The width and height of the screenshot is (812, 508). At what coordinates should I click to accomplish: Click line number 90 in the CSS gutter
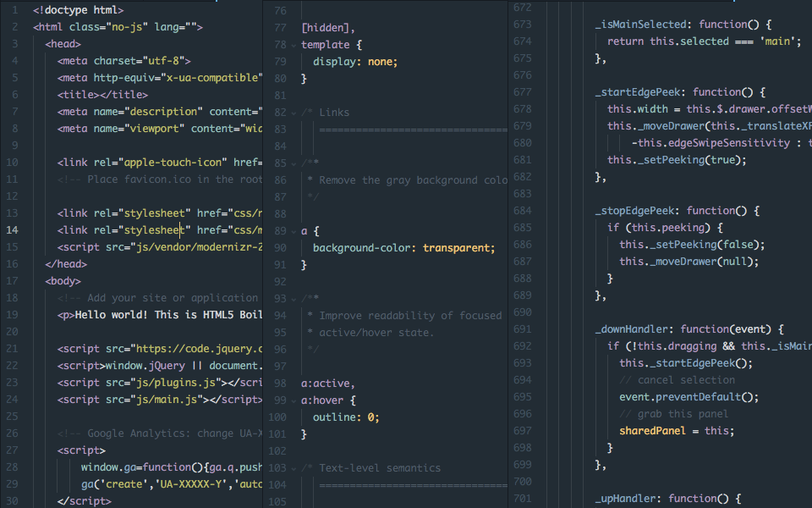[x=280, y=248]
